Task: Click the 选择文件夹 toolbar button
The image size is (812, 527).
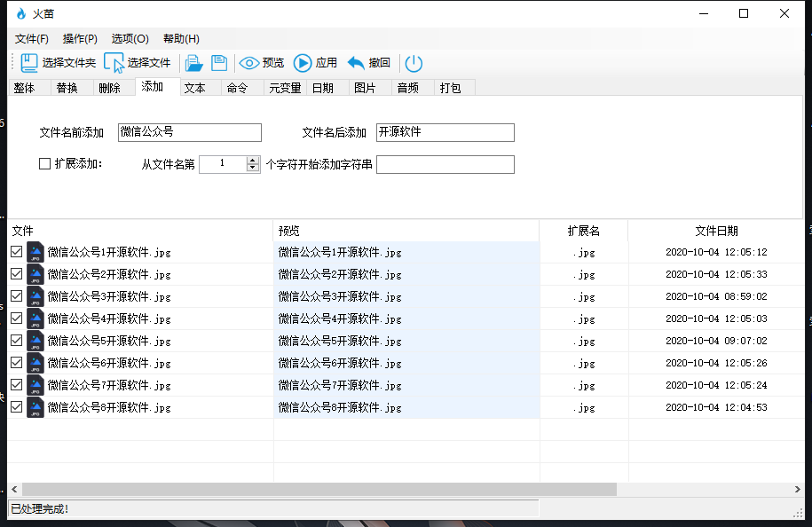Action: [58, 63]
